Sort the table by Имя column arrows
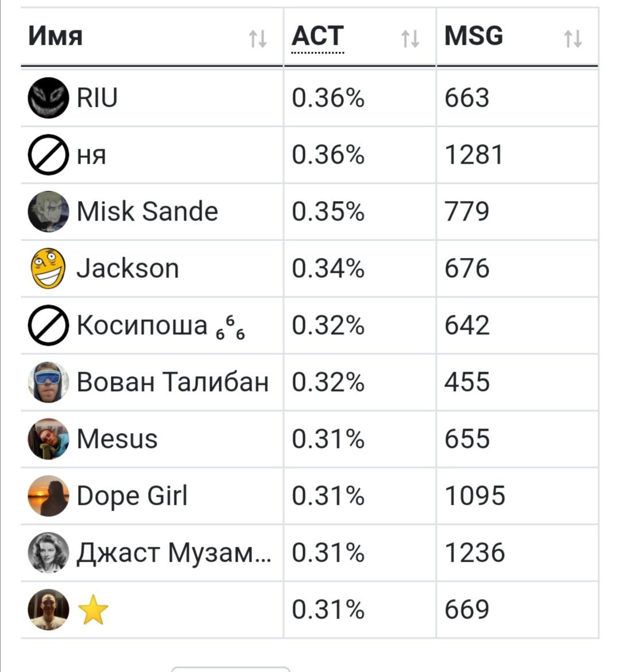This screenshot has width=620, height=672. pos(258,39)
